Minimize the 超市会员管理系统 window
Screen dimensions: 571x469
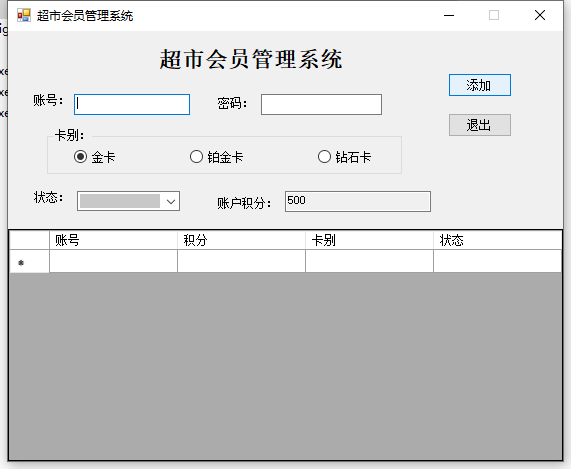[449, 15]
